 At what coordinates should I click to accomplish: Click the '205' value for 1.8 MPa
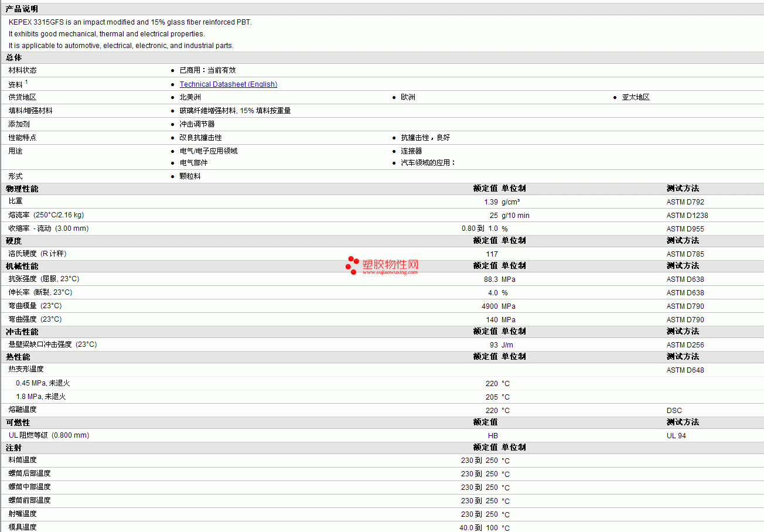(x=492, y=397)
